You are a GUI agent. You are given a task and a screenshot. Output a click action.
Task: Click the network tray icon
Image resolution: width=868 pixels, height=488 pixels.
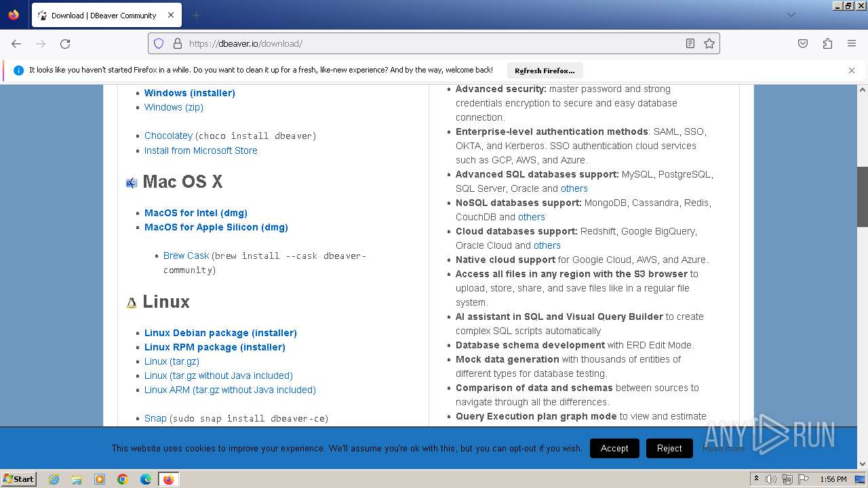coord(787,479)
